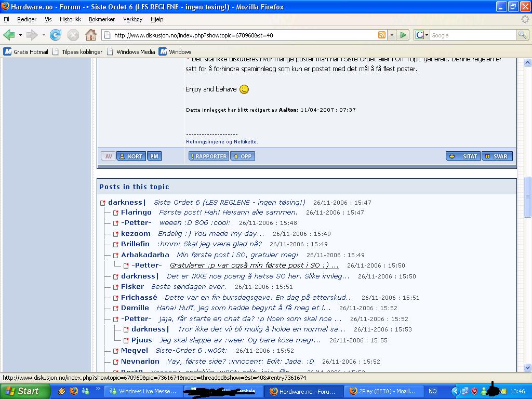Click the post icon beside Nevnarion

(116, 362)
